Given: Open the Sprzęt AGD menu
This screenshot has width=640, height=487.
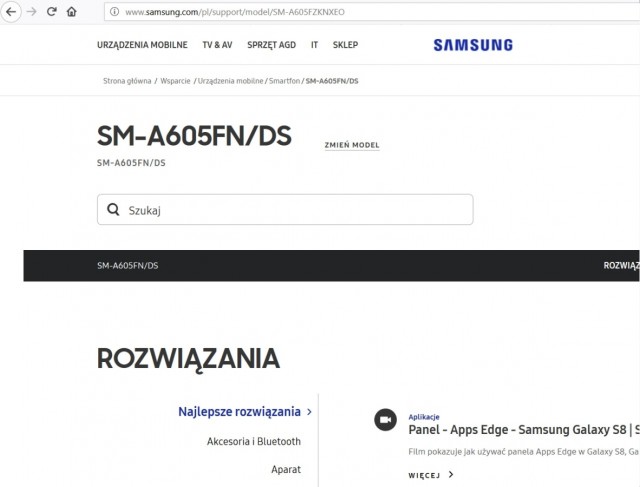Looking at the screenshot, I should pyautogui.click(x=272, y=45).
